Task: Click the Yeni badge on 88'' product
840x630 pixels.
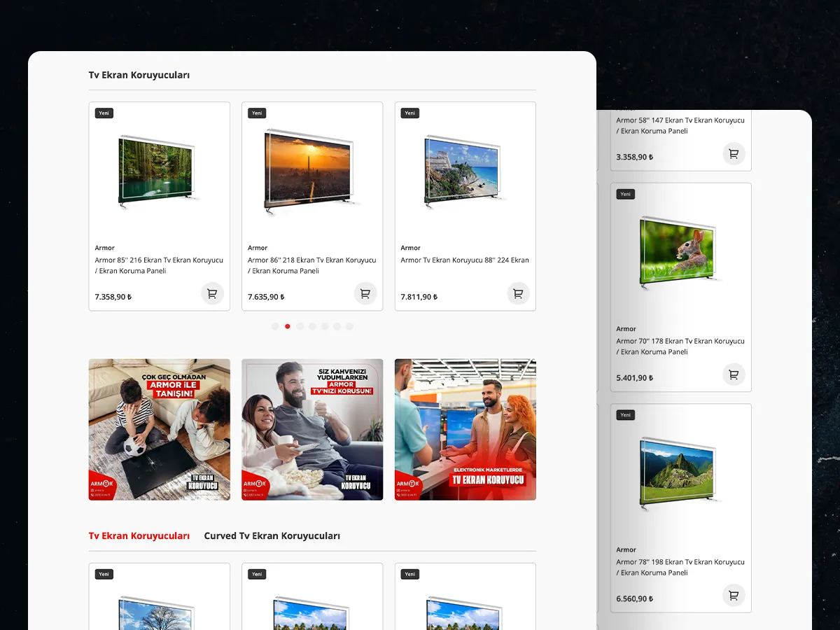Action: click(x=410, y=113)
